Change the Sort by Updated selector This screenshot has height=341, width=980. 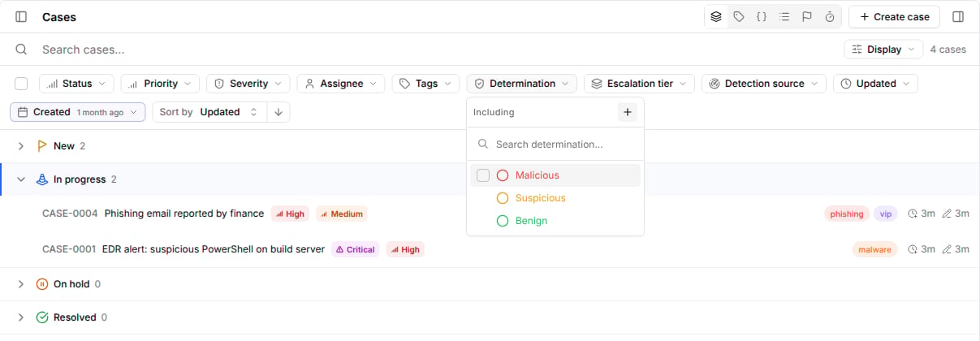pyautogui.click(x=209, y=112)
